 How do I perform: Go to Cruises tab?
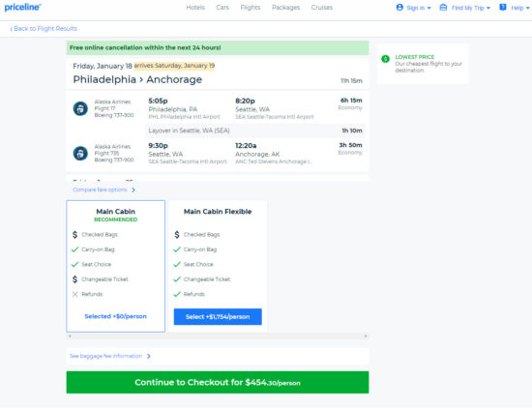(x=322, y=7)
